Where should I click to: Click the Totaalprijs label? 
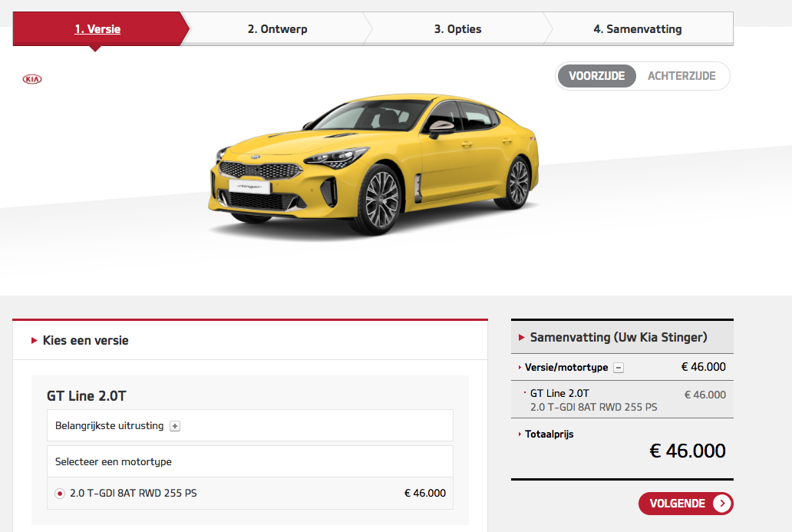click(x=549, y=434)
